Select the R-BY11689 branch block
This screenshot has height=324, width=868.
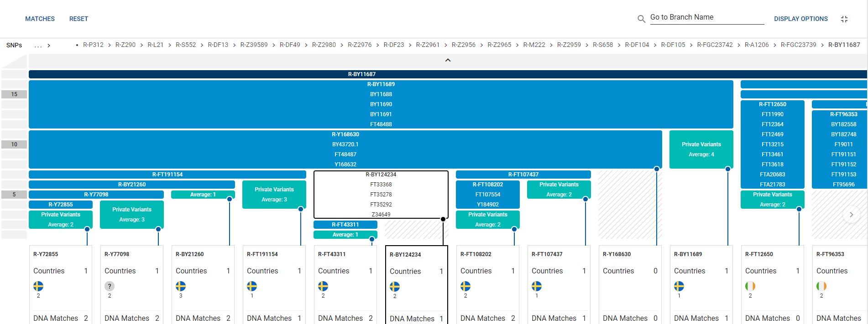pos(381,104)
